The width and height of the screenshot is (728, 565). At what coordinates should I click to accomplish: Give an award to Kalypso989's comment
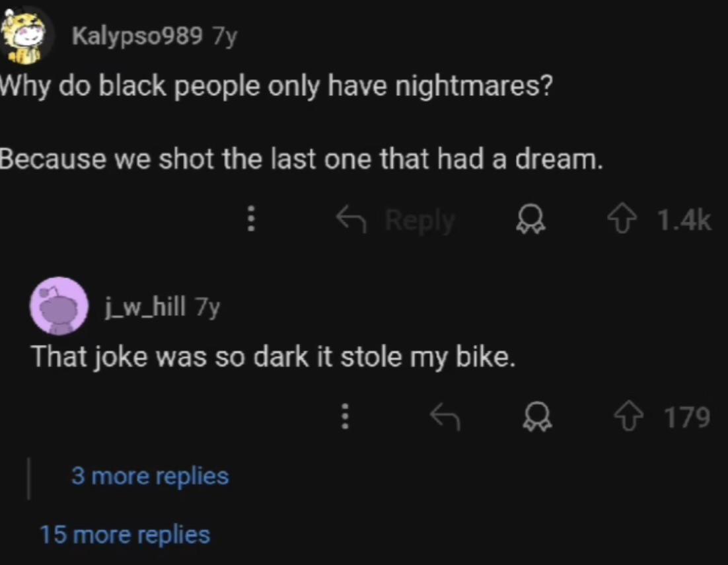coord(532,220)
